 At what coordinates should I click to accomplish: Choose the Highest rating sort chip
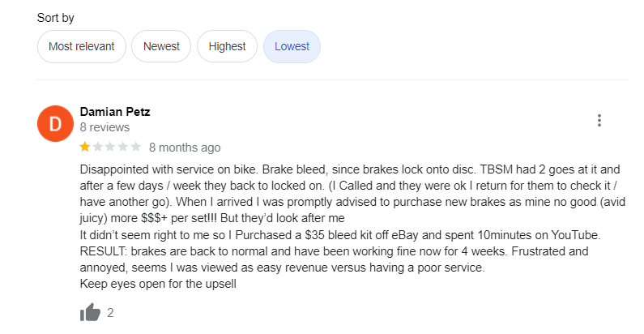point(227,46)
